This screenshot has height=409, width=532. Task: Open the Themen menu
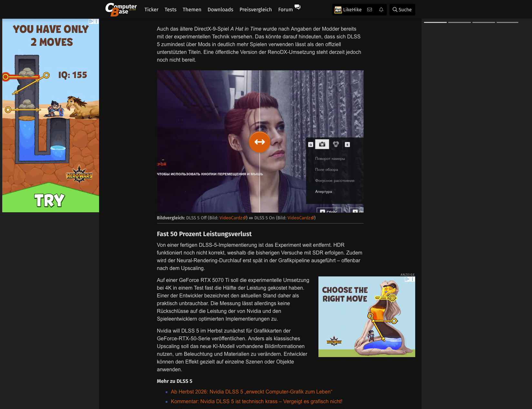(x=192, y=10)
